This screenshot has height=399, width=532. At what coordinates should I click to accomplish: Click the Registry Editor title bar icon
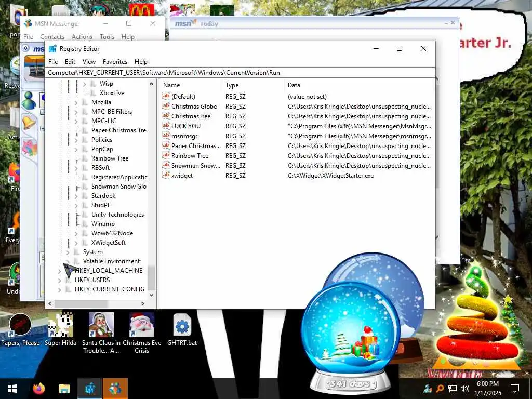coord(52,48)
